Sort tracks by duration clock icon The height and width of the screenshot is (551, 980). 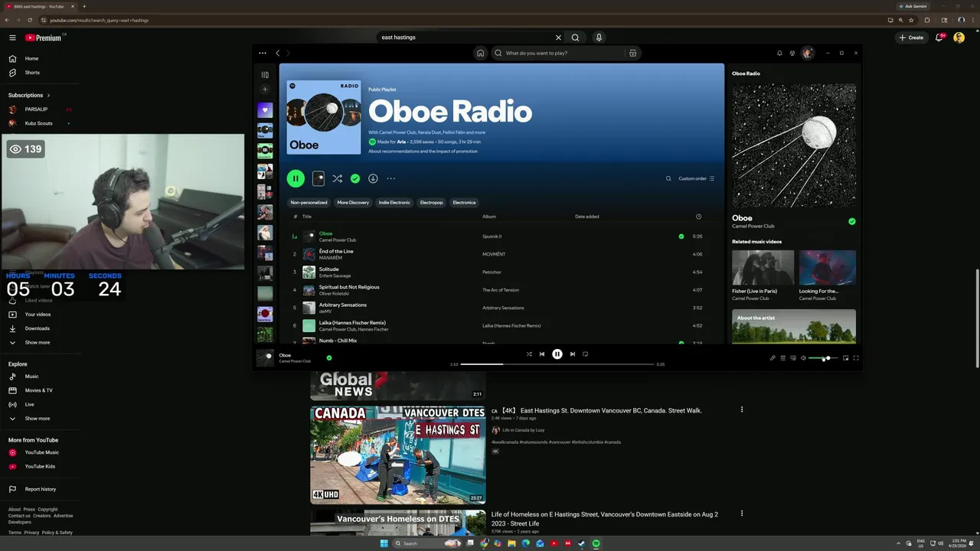pos(698,217)
